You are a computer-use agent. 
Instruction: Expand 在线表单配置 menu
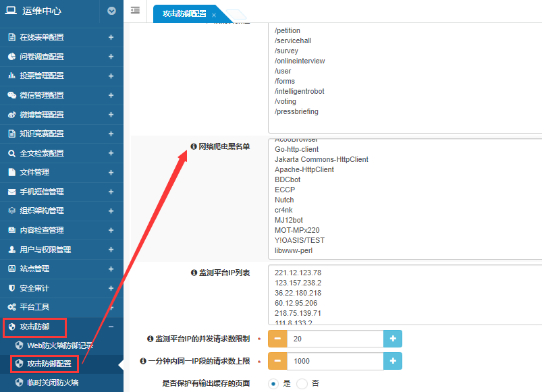(x=111, y=37)
